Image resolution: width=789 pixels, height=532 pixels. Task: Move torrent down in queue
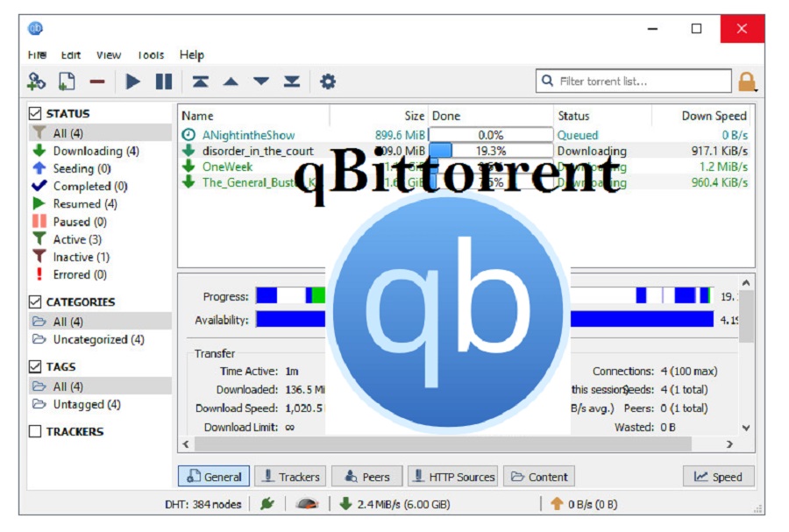pos(261,82)
